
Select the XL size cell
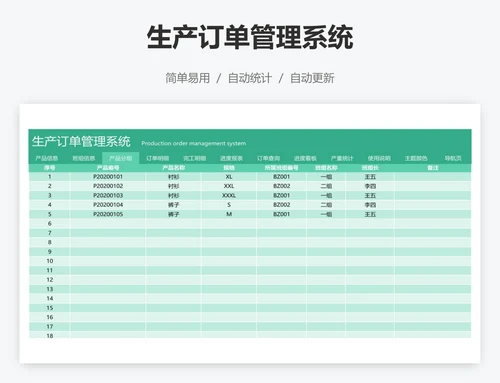click(229, 177)
